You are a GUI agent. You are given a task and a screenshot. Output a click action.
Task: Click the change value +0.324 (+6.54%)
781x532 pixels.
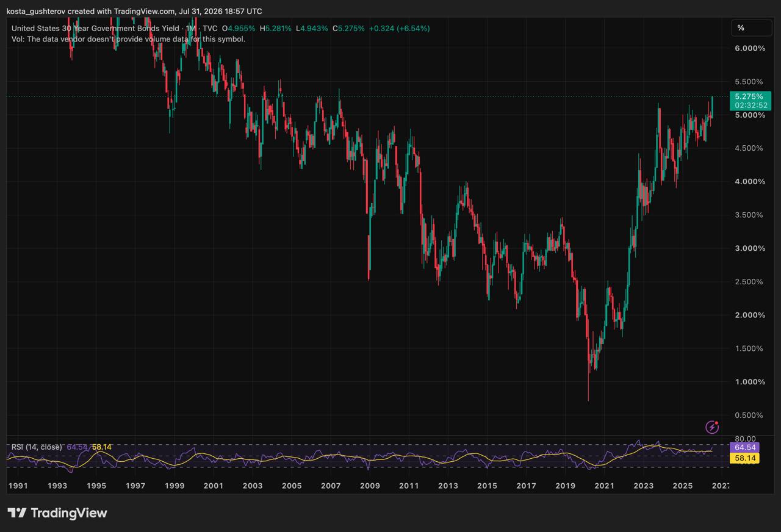tap(400, 28)
